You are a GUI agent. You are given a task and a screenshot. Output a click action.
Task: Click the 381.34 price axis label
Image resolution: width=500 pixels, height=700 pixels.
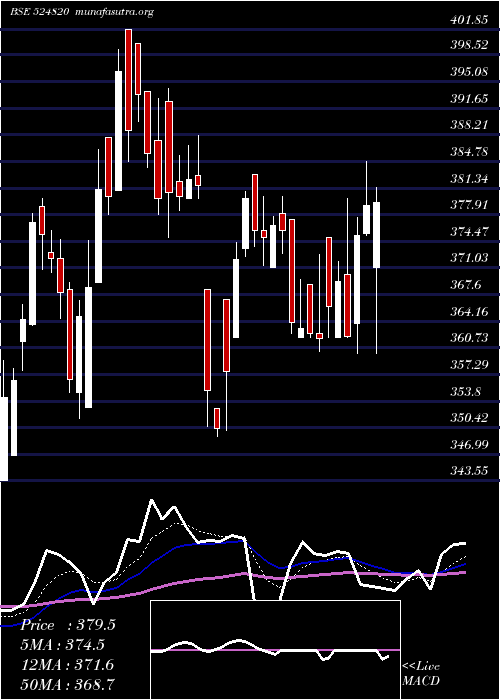point(468,179)
